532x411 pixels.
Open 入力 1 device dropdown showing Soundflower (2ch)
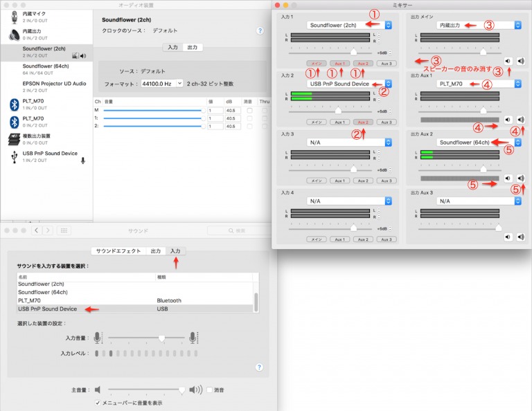coord(349,25)
